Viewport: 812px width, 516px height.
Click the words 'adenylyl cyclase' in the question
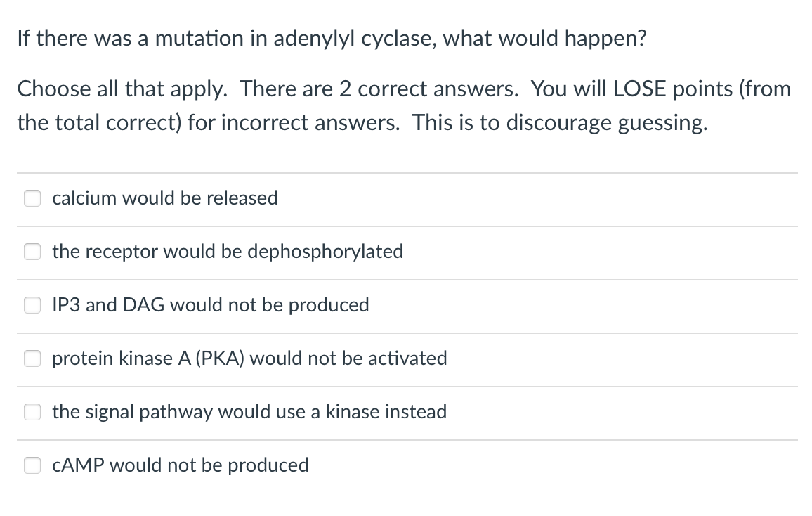(x=351, y=38)
